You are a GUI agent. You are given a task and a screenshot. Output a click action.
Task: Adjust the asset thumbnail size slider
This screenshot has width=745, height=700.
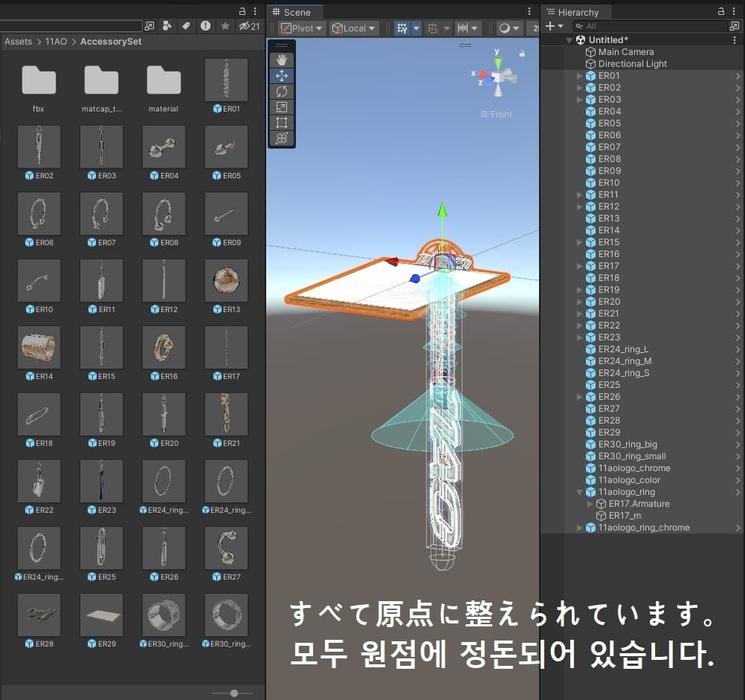pos(233,693)
